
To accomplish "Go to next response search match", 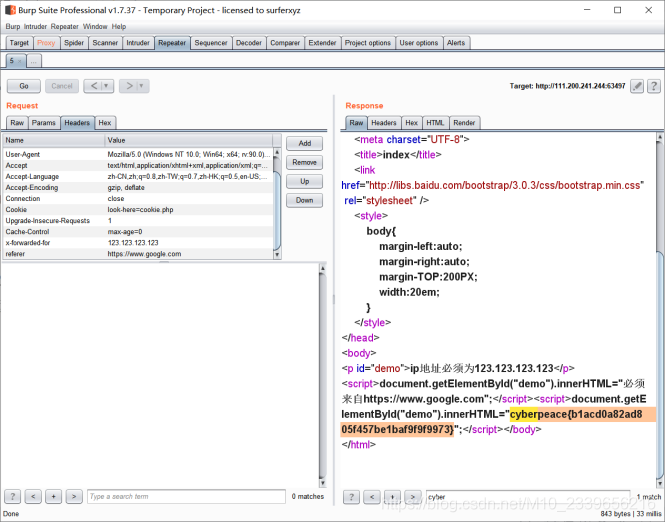I will (x=413, y=496).
